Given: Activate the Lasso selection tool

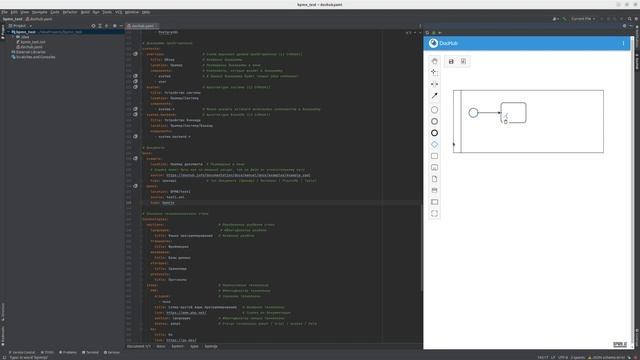Looking at the screenshot, I should click(x=434, y=73).
